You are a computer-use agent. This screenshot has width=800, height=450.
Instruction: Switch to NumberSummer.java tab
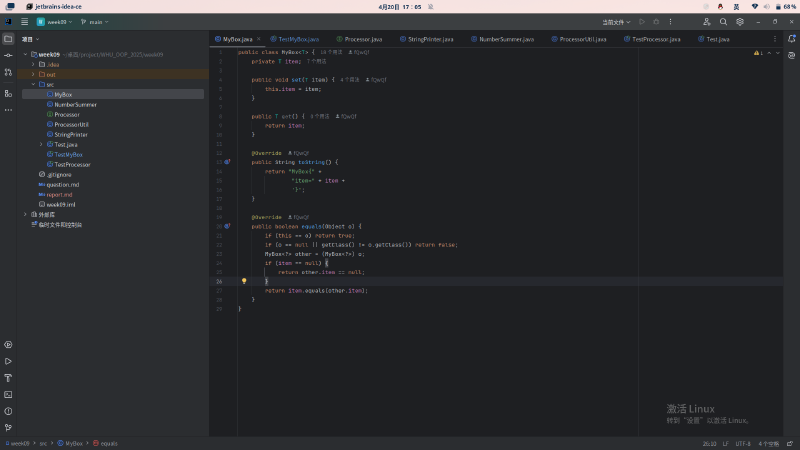pos(503,39)
